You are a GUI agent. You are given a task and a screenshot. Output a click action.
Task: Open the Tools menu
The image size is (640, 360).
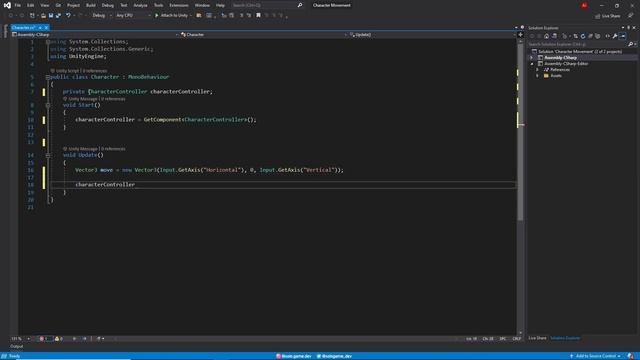click(158, 5)
